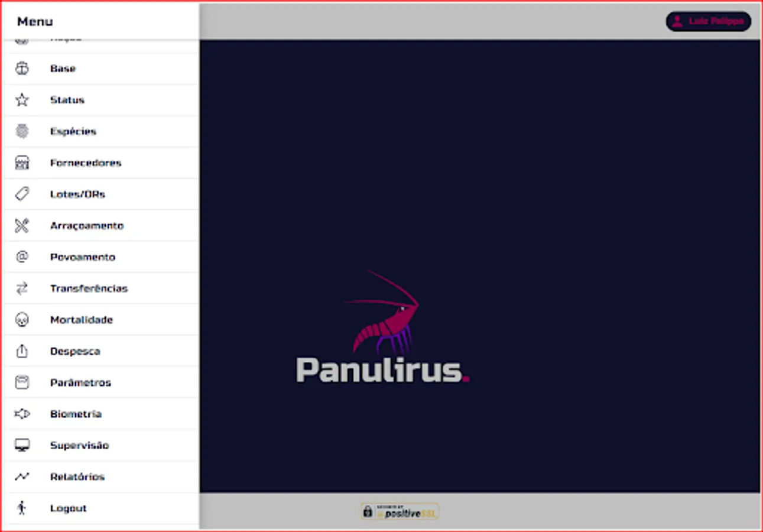
Task: Click the Transferências swap arrows icon
Action: [22, 288]
